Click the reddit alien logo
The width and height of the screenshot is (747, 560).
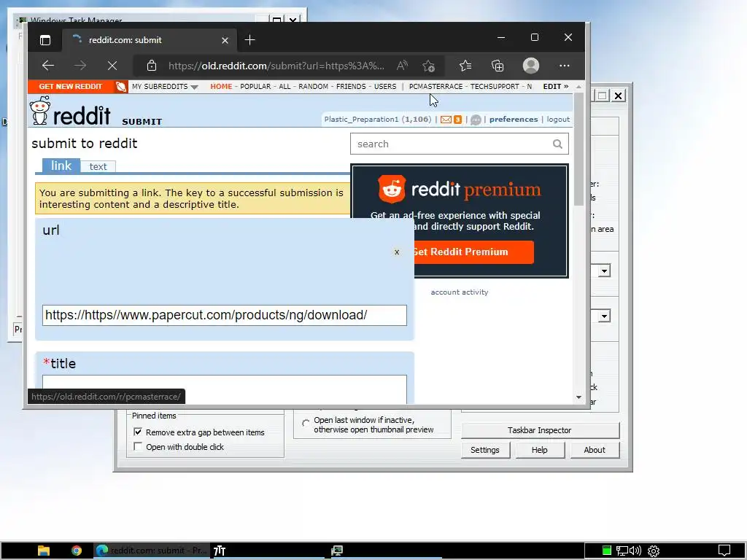(39, 111)
